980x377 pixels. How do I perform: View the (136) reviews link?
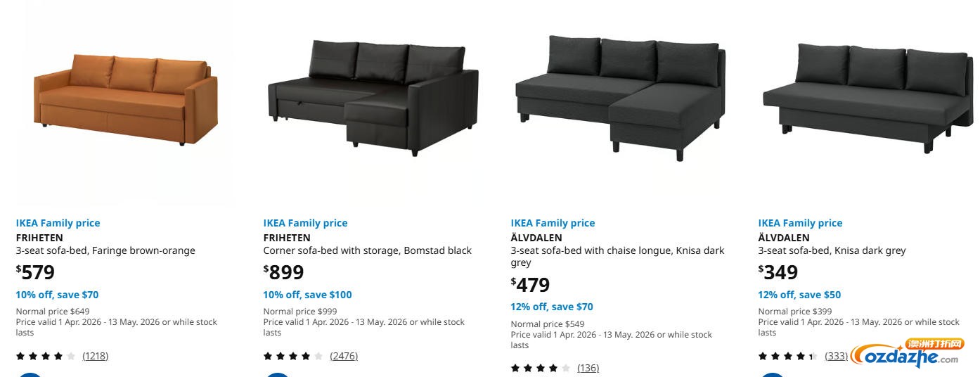(x=588, y=368)
